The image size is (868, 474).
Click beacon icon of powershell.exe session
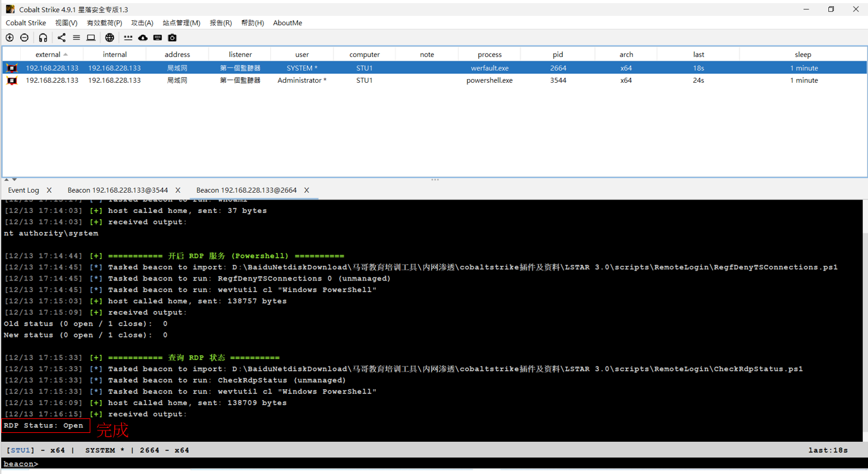tap(12, 80)
